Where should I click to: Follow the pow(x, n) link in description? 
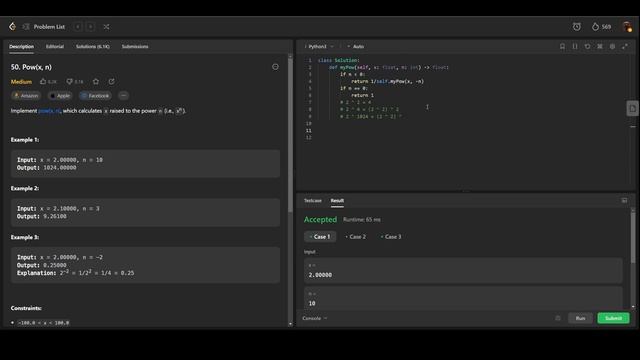[49, 111]
